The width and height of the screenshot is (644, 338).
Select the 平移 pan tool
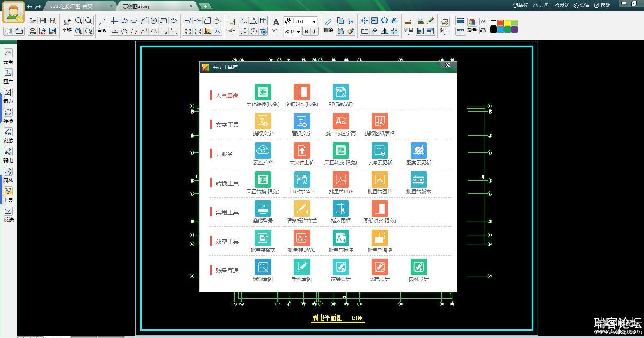[67, 25]
